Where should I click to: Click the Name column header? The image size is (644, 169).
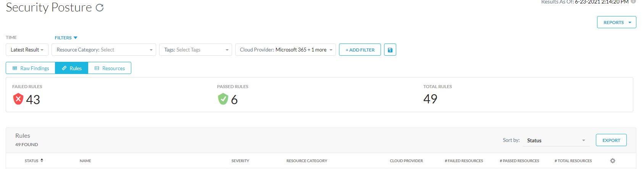(x=85, y=161)
